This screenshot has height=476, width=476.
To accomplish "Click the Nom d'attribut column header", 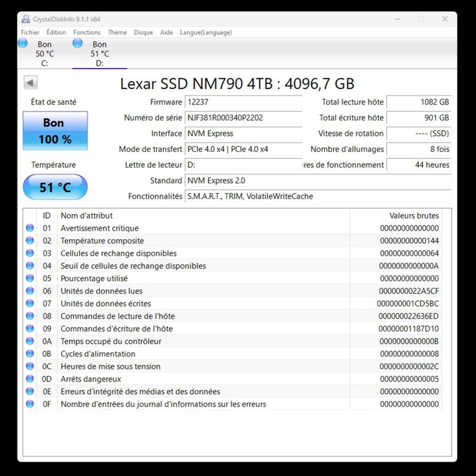I will coord(204,216).
